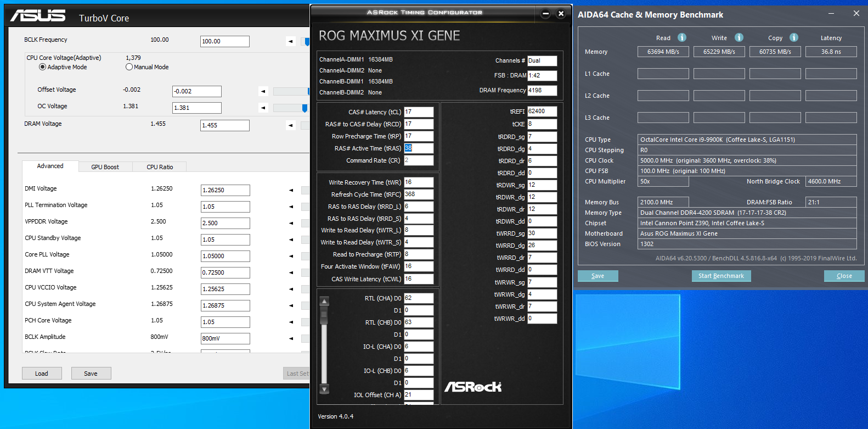The image size is (868, 429).
Task: Click the decrease arrow for Offset Voltage
Action: point(263,91)
